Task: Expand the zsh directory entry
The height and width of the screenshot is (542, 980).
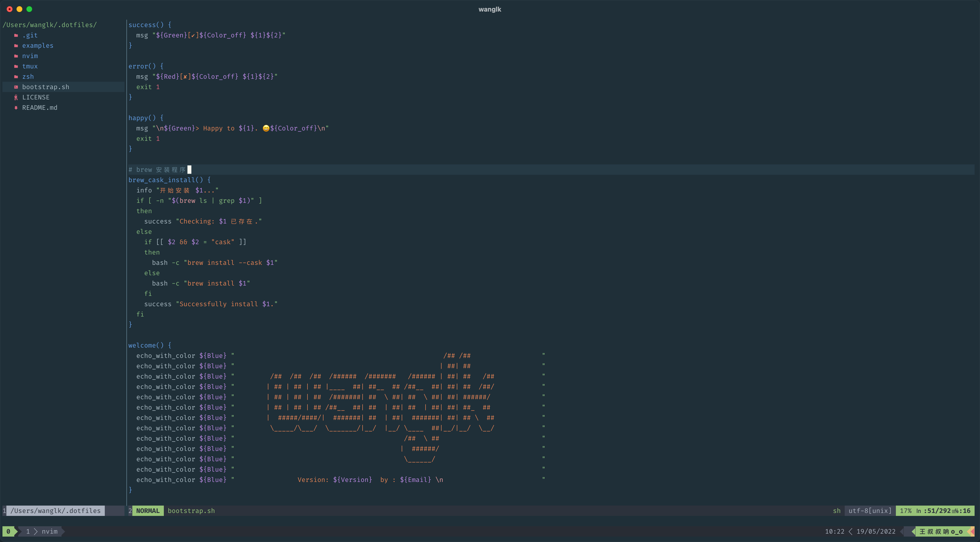Action: [x=28, y=77]
